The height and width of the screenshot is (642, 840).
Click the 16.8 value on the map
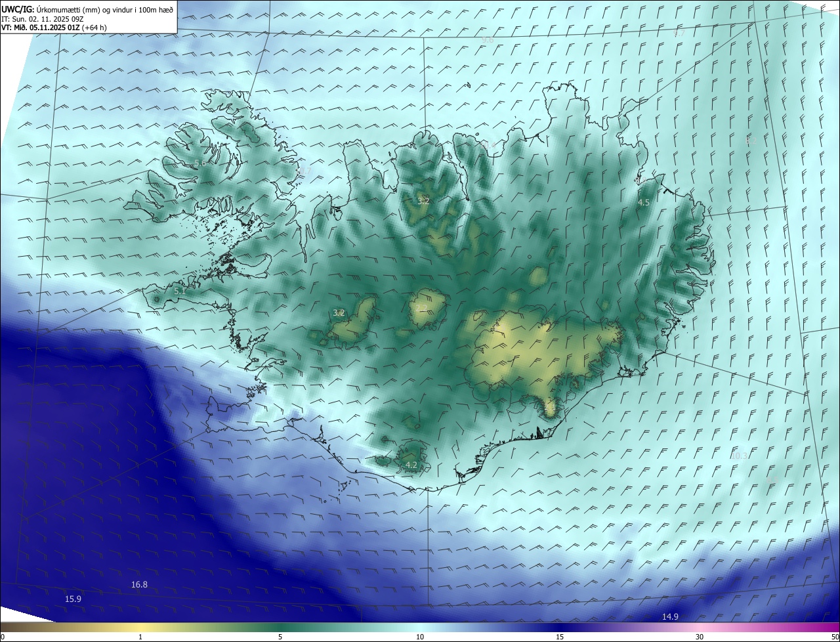click(x=139, y=584)
